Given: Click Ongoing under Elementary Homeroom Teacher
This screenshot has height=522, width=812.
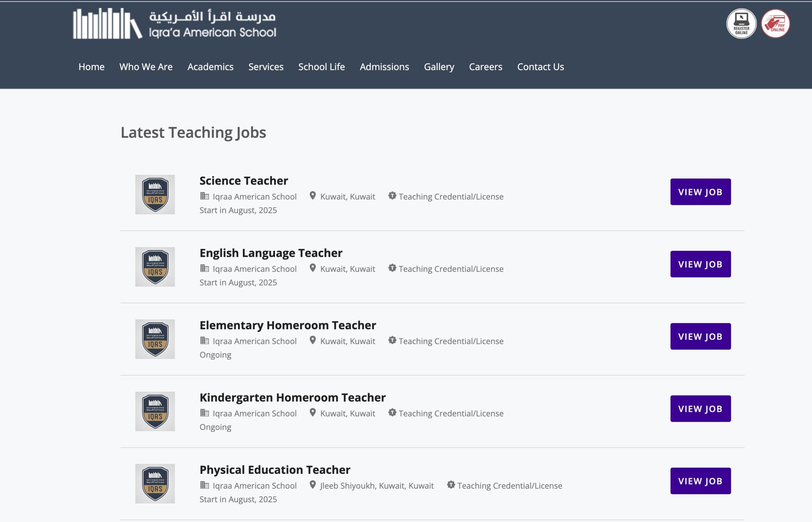Looking at the screenshot, I should click(215, 355).
